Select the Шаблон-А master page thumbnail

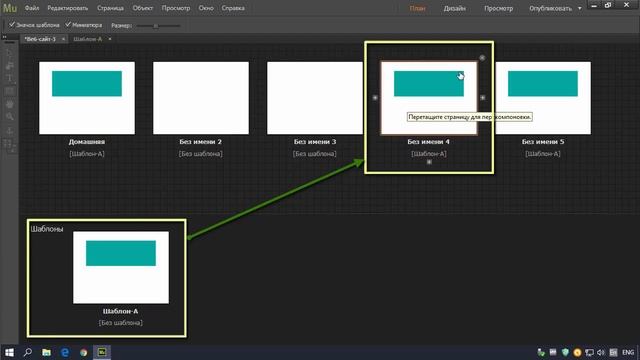121,267
